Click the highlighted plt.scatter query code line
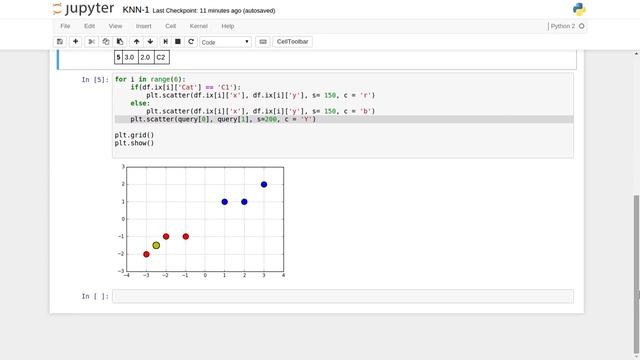Viewport: 640px width, 360px height. (344, 119)
